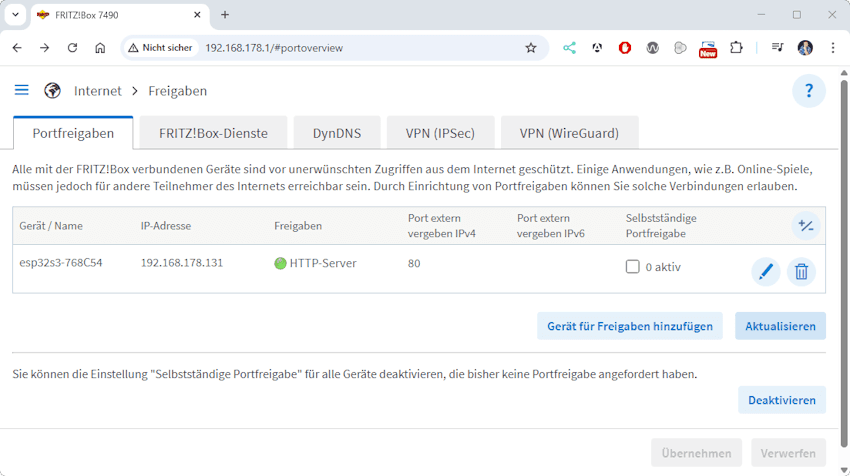
Task: Open Chrome three-dot menu
Action: tap(833, 47)
